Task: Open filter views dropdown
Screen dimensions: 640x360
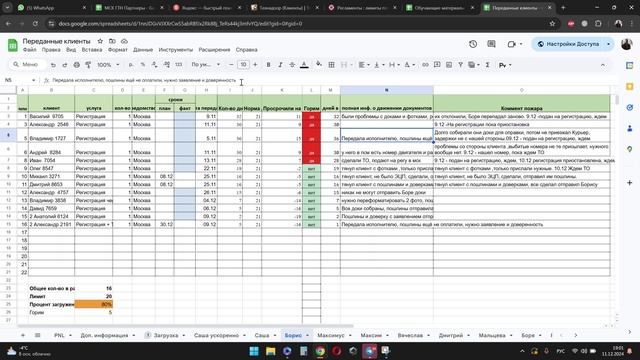Action: tap(473, 65)
